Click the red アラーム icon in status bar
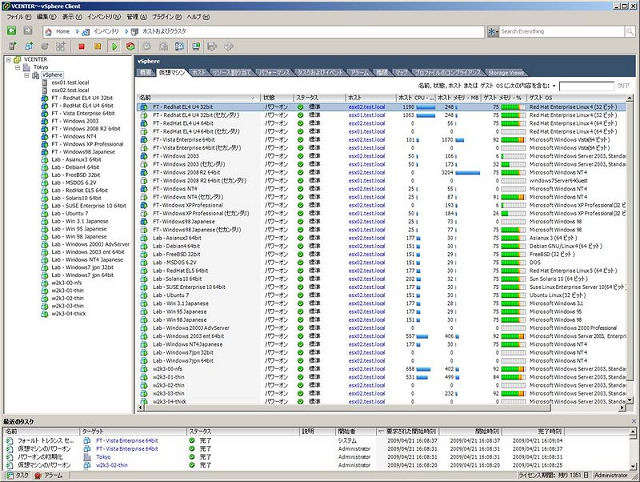Viewport: 640px width, 482px height. click(x=38, y=475)
